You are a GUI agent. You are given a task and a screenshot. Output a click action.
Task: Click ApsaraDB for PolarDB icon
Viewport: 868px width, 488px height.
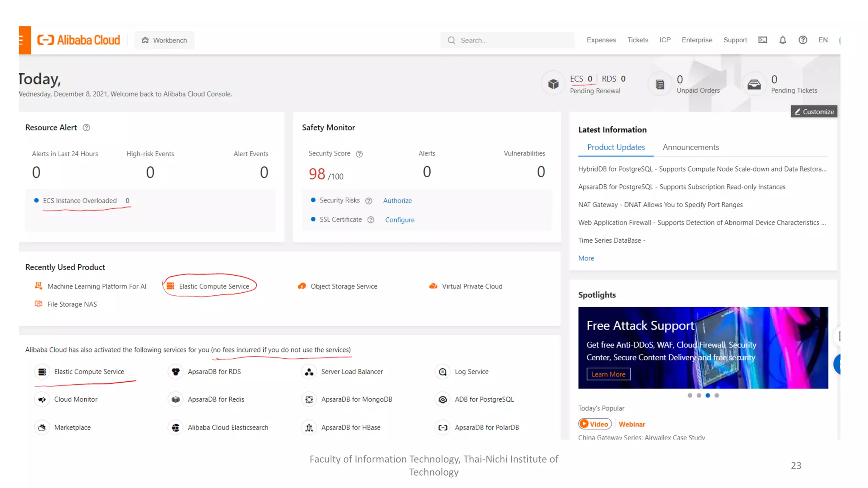pyautogui.click(x=442, y=427)
